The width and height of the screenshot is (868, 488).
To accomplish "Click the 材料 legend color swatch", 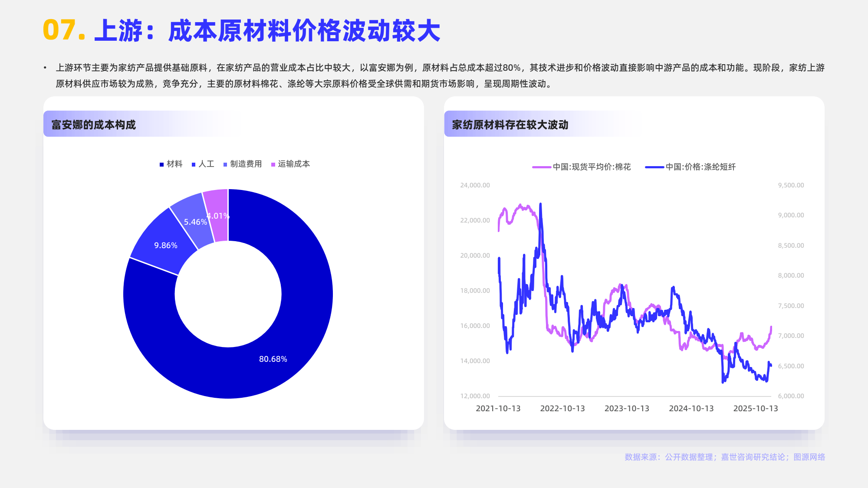I will [x=161, y=164].
